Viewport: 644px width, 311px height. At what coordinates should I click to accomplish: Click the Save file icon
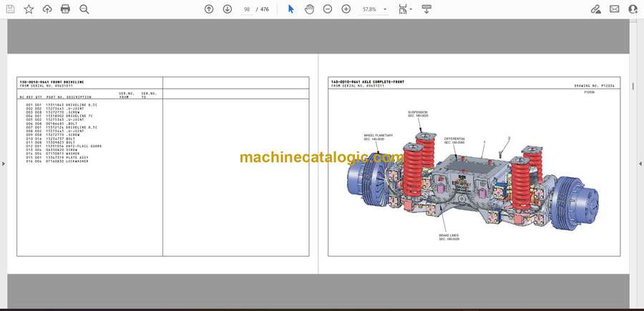[10, 9]
